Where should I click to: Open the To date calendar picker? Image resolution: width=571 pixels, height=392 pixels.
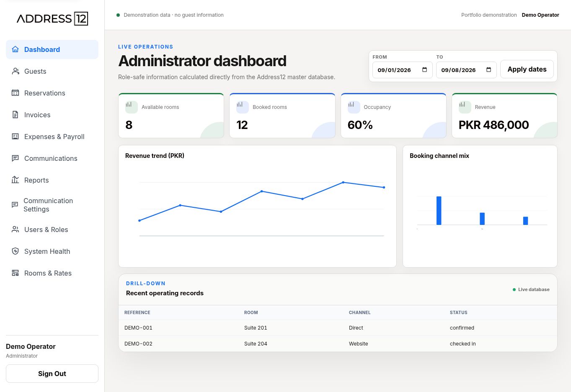(x=488, y=70)
